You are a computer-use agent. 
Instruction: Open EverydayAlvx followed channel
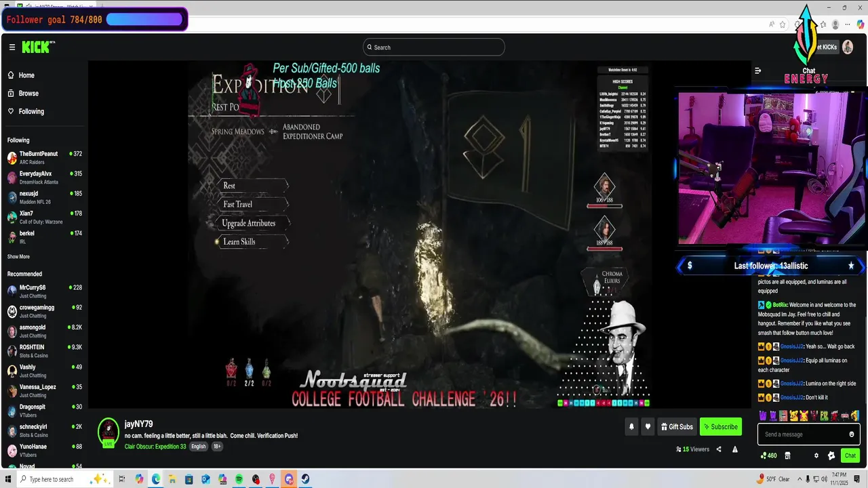45,178
